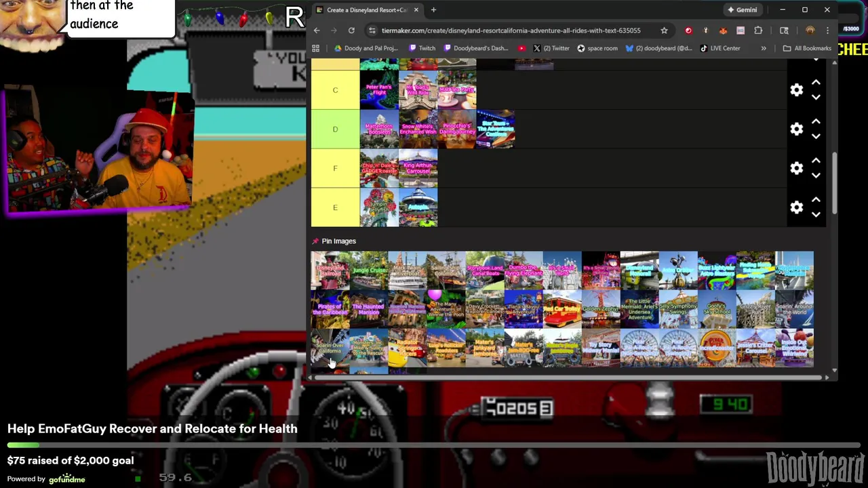Bookmark this page with the star icon
The height and width of the screenshot is (488, 868).
(x=664, y=30)
